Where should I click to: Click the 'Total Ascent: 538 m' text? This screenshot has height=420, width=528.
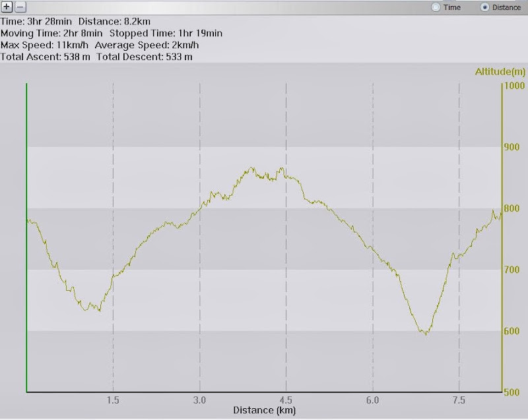[45, 57]
